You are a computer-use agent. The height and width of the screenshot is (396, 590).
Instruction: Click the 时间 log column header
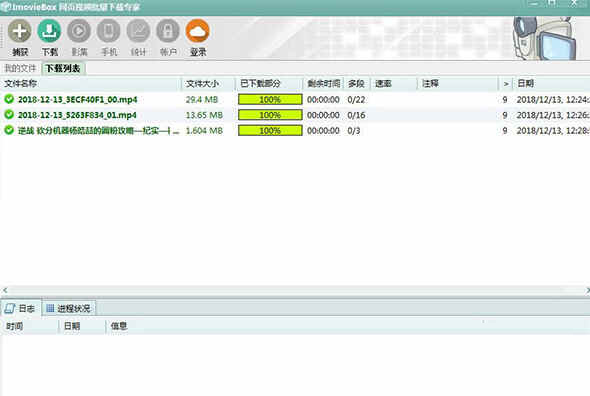(30, 326)
